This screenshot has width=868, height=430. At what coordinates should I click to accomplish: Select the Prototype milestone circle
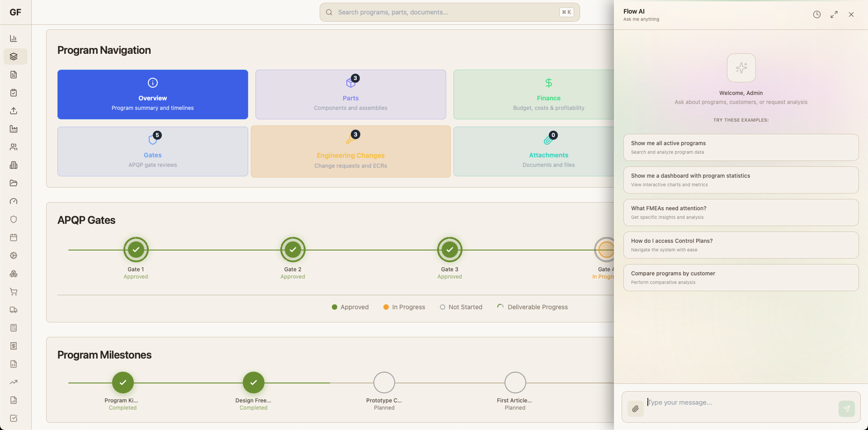click(x=384, y=383)
